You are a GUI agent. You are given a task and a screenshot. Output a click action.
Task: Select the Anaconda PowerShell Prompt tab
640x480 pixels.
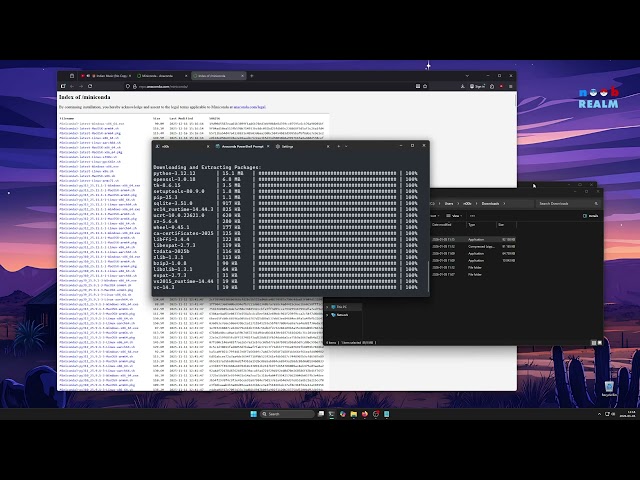click(243, 147)
